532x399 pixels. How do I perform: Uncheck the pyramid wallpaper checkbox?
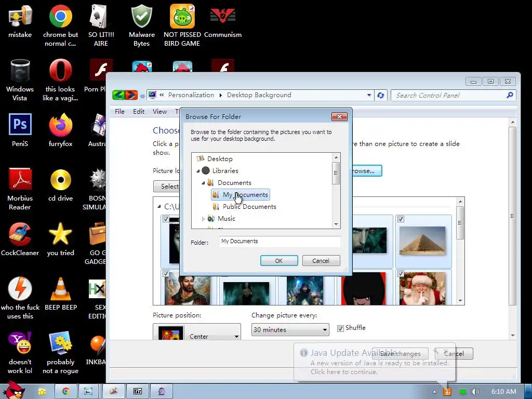coord(401,219)
